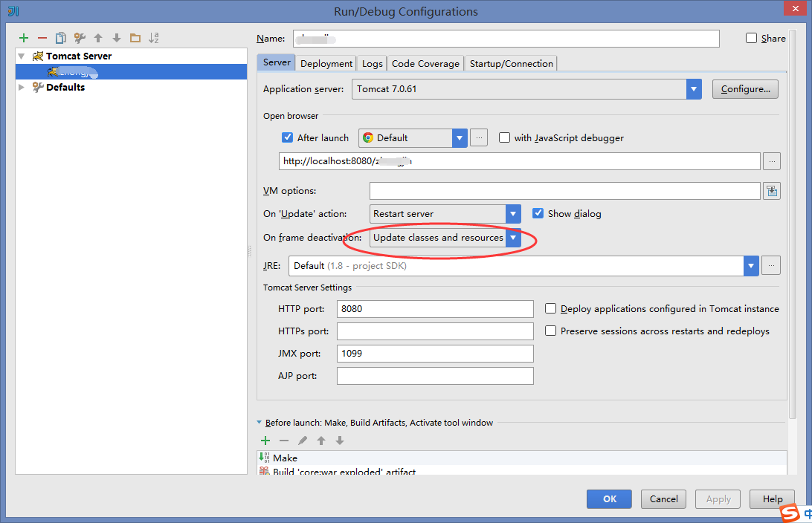Toggle the Show dialog checkbox
812x523 pixels.
click(538, 213)
